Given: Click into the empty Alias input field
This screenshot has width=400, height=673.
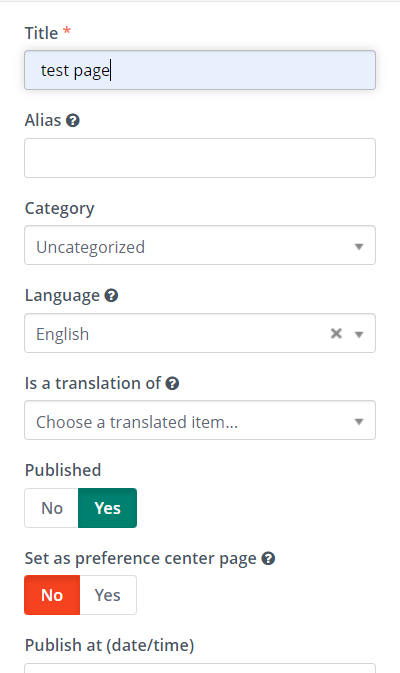Looking at the screenshot, I should pos(200,158).
